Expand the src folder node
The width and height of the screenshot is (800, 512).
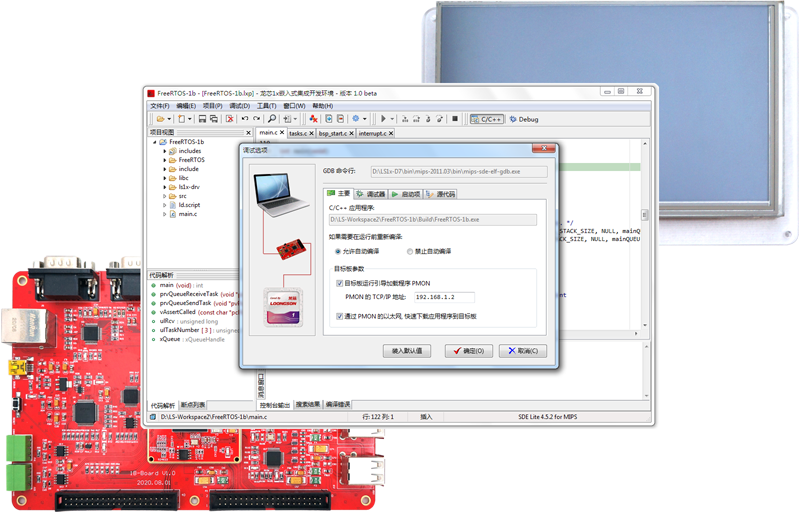[165, 196]
